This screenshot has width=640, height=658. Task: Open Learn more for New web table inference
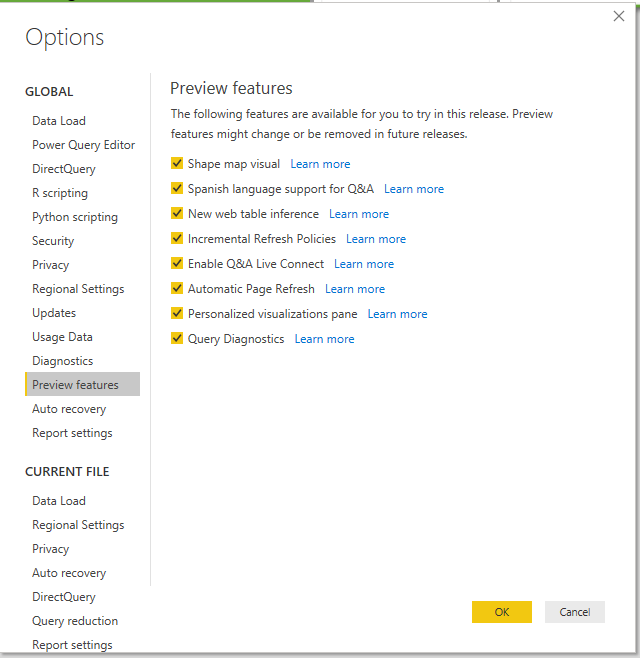(359, 214)
